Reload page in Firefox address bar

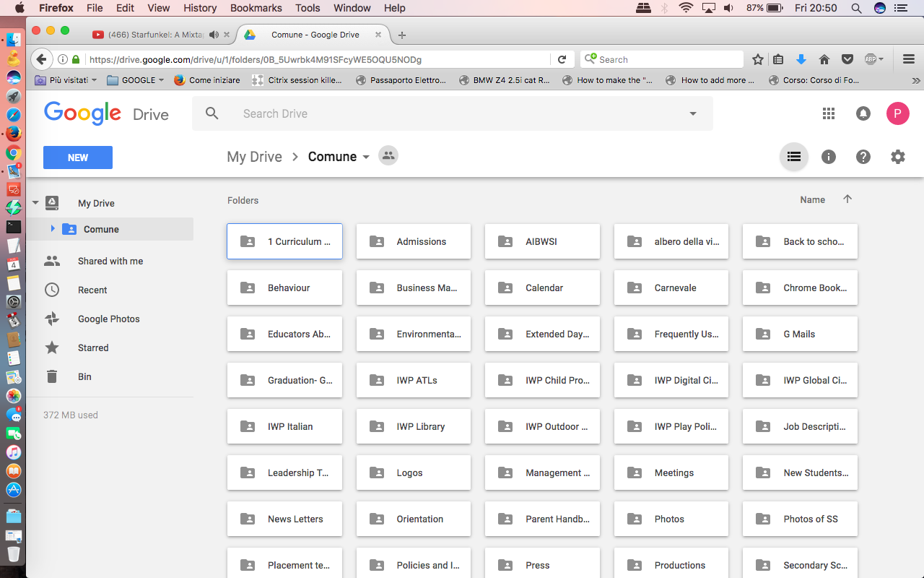(562, 59)
